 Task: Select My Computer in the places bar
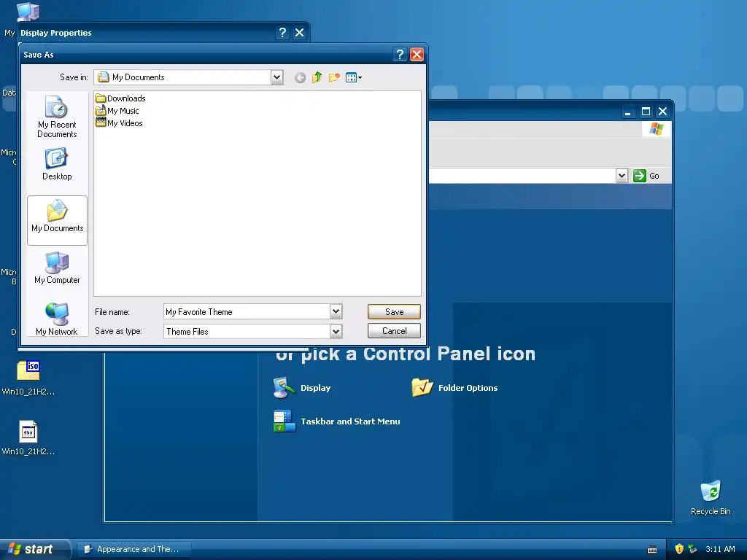57,268
